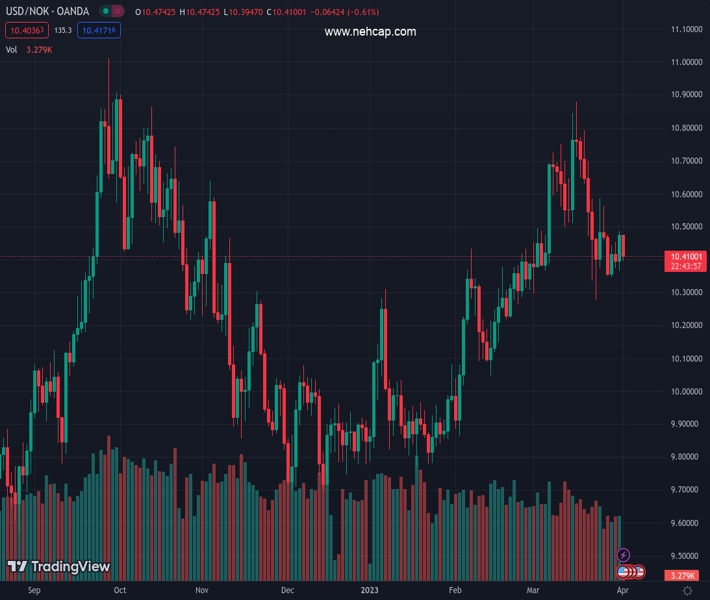Click the Sep label on time axis
The height and width of the screenshot is (600, 710).
pyautogui.click(x=34, y=590)
